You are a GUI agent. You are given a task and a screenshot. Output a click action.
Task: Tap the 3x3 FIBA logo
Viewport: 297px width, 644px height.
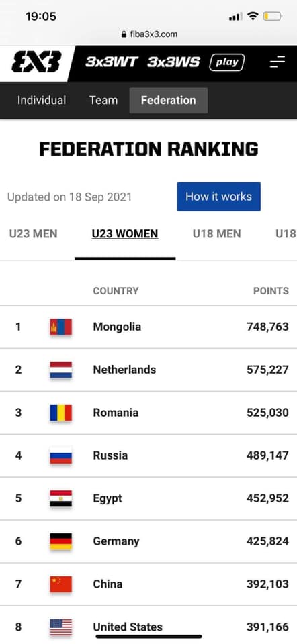pyautogui.click(x=36, y=62)
